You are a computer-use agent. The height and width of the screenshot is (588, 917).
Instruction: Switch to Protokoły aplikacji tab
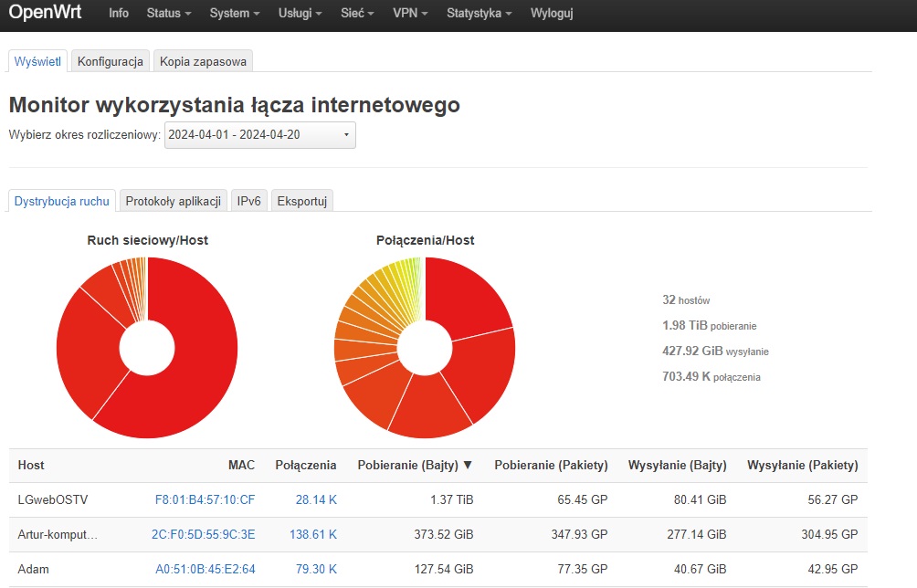pyautogui.click(x=174, y=201)
